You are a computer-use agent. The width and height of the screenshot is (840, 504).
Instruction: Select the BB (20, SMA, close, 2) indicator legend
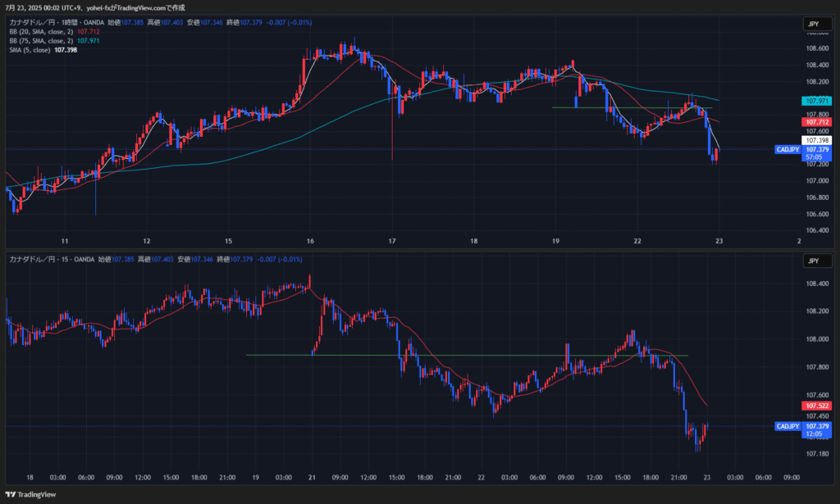click(x=41, y=31)
